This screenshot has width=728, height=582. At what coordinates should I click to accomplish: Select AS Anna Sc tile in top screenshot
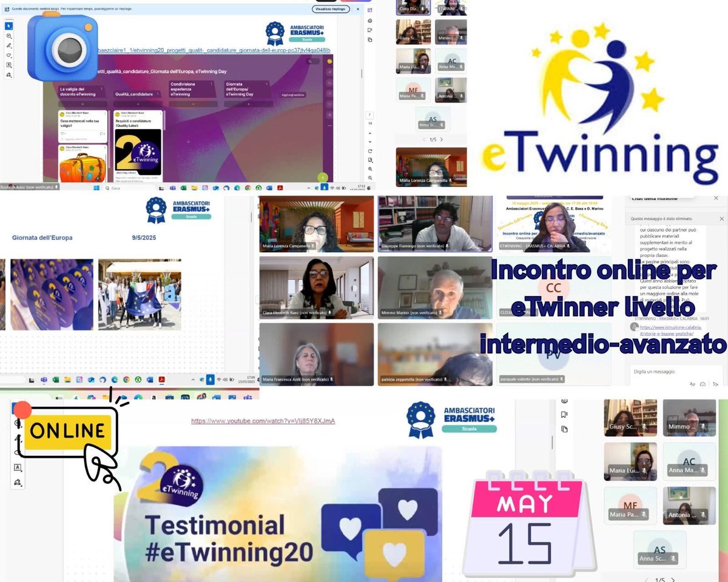(432, 119)
